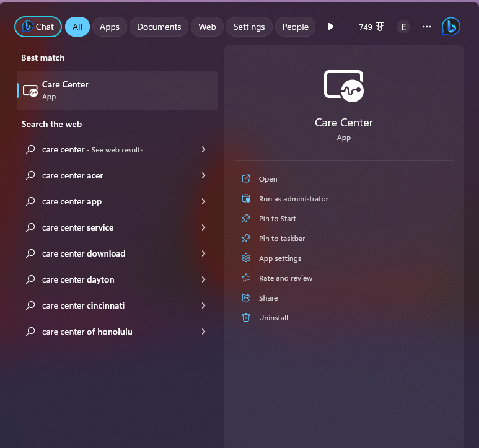Click the pin icon beside Pin to taskbar
Image resolution: width=479 pixels, height=448 pixels.
pos(246,238)
